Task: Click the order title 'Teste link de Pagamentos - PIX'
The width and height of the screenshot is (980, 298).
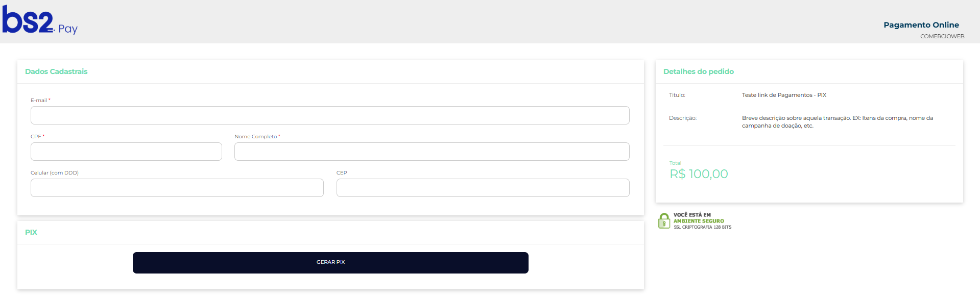Action: pyautogui.click(x=784, y=95)
